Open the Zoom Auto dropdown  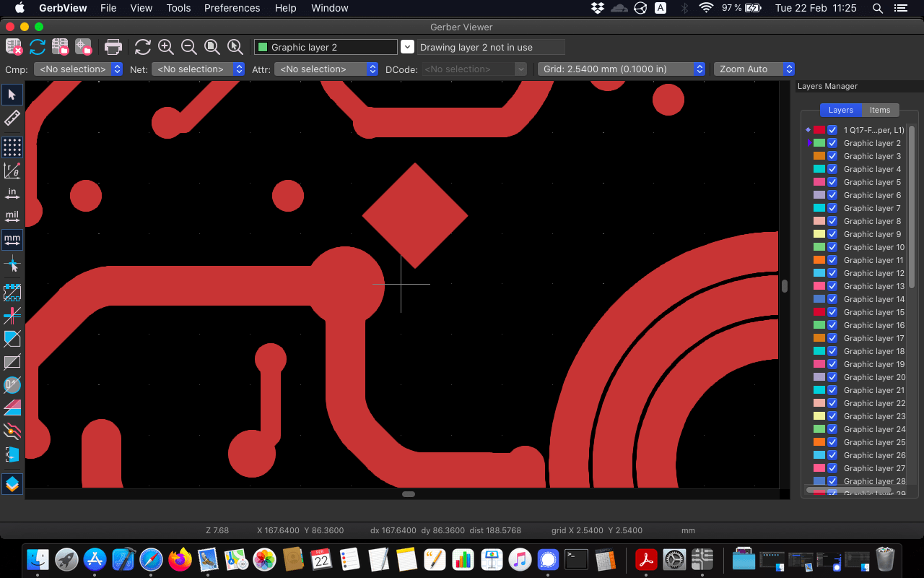pyautogui.click(x=754, y=69)
